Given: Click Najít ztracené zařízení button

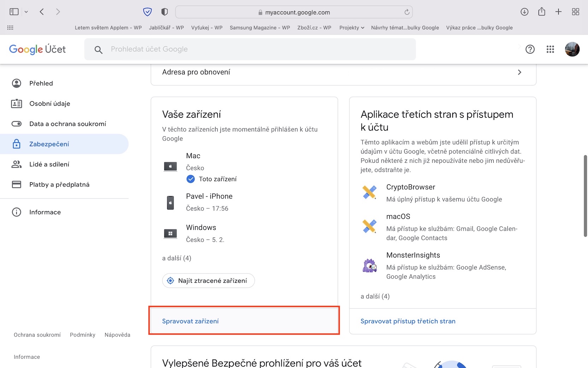Looking at the screenshot, I should [208, 281].
